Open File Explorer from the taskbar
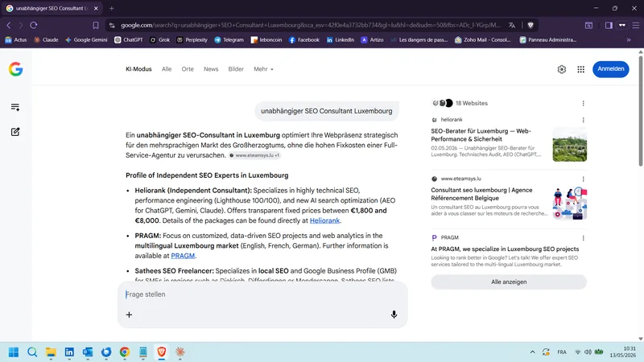 [51, 352]
